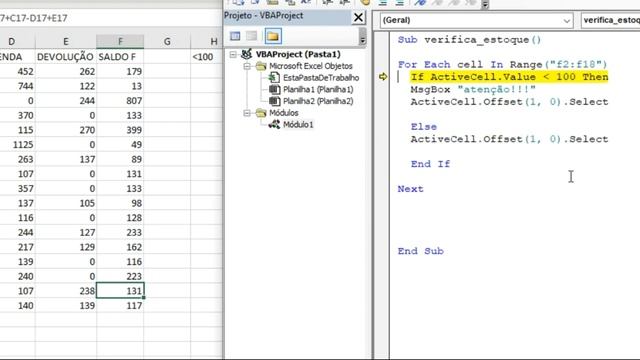The image size is (640, 360).
Task: Toggle Folders view in project explorer
Action: (273, 36)
